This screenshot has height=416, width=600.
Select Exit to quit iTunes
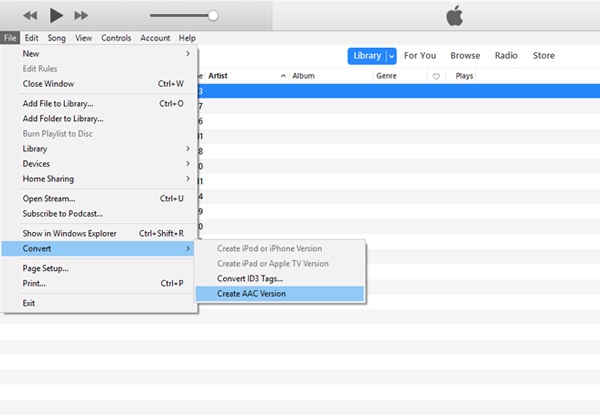pos(99,303)
